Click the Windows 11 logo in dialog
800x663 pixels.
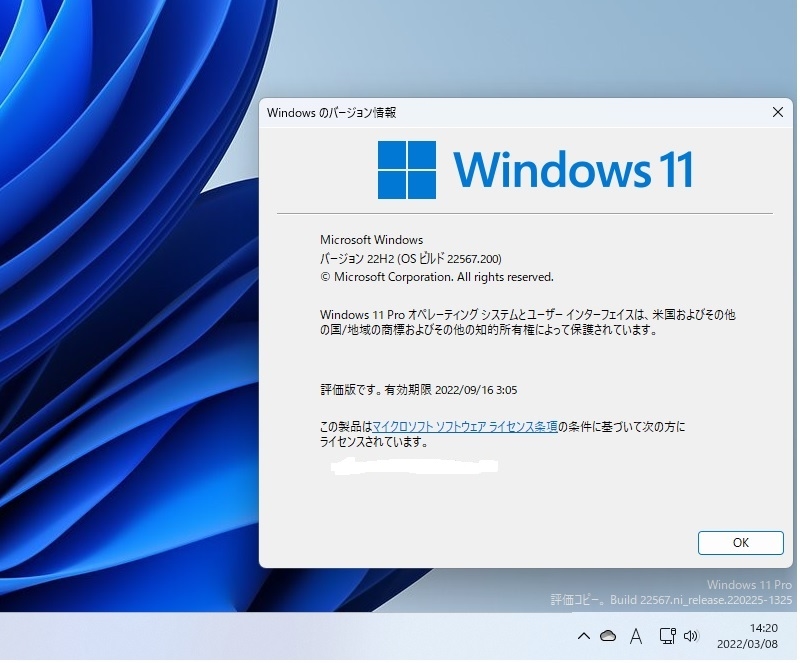coord(537,170)
